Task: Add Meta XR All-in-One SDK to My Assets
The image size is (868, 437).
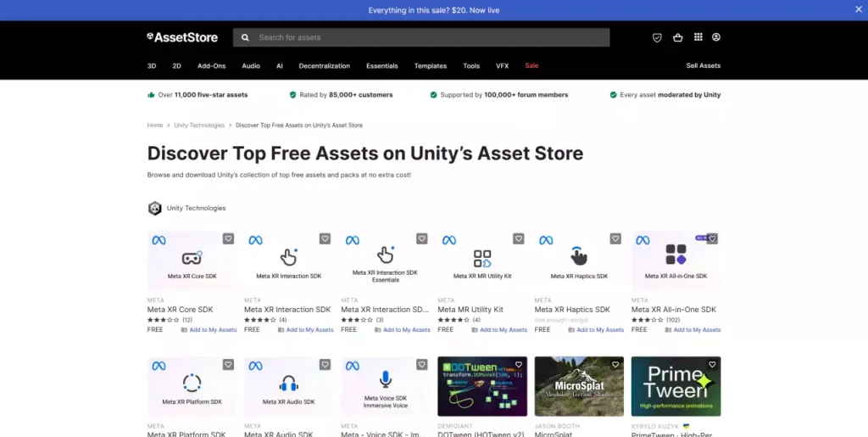Action: click(x=693, y=329)
